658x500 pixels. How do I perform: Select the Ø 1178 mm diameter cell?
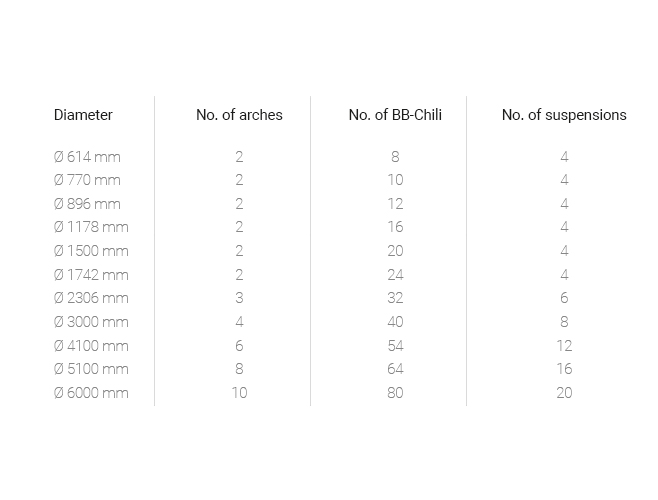pos(91,227)
